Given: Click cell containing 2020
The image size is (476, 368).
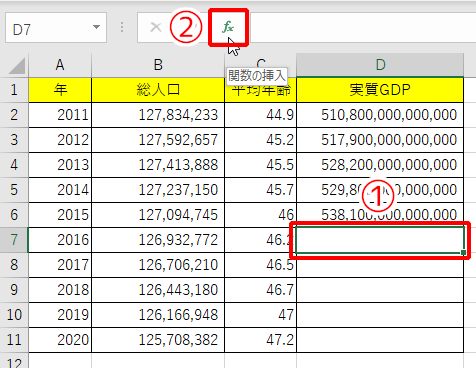Looking at the screenshot, I should tap(60, 340).
